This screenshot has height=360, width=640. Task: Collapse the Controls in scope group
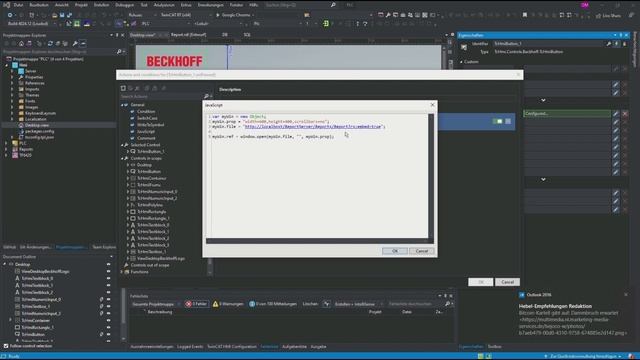click(x=122, y=158)
